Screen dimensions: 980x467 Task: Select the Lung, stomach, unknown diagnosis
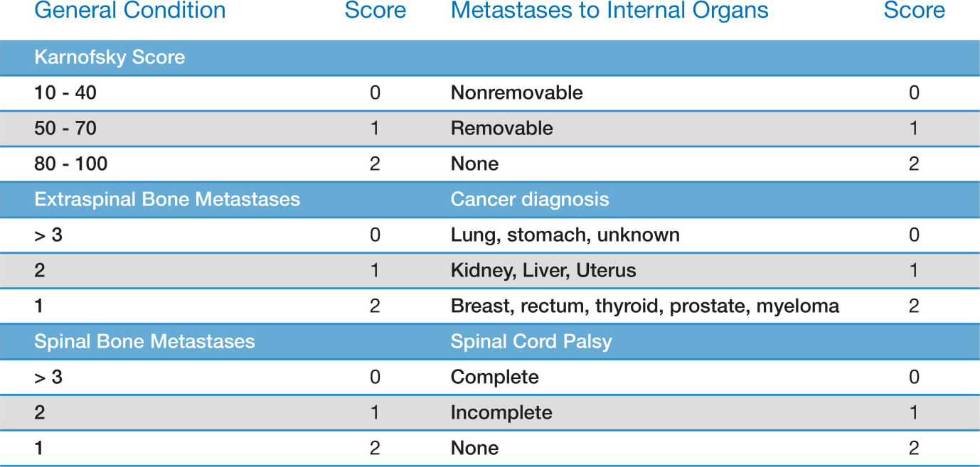565,235
